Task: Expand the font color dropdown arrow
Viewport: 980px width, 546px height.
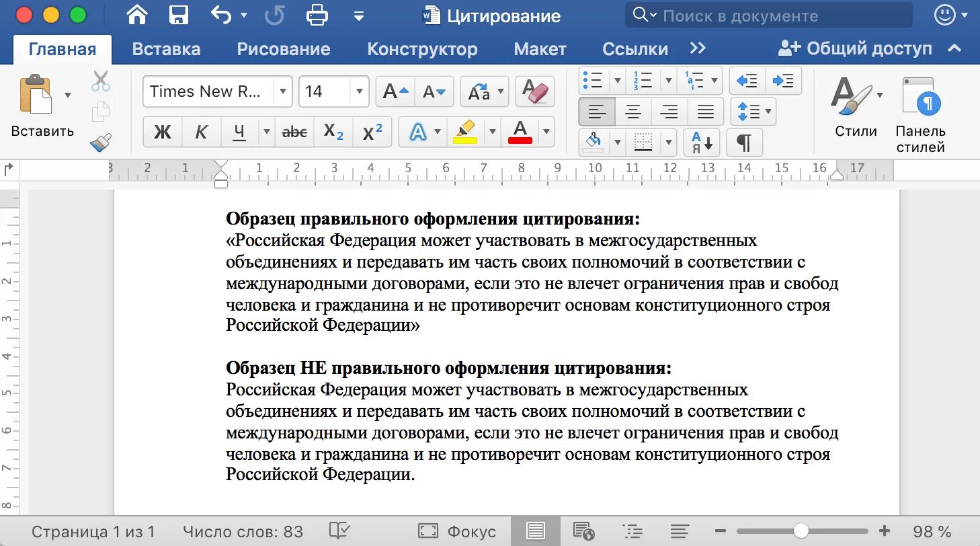Action: 545,132
